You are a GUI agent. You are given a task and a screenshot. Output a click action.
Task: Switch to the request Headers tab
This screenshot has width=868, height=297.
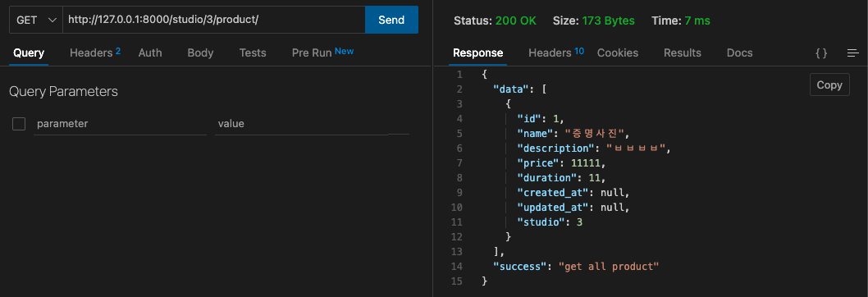pyautogui.click(x=94, y=53)
